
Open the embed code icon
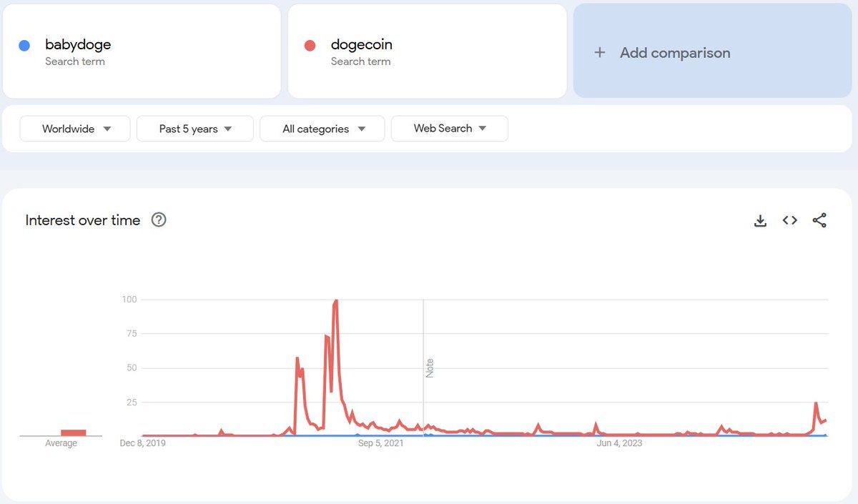coord(789,221)
